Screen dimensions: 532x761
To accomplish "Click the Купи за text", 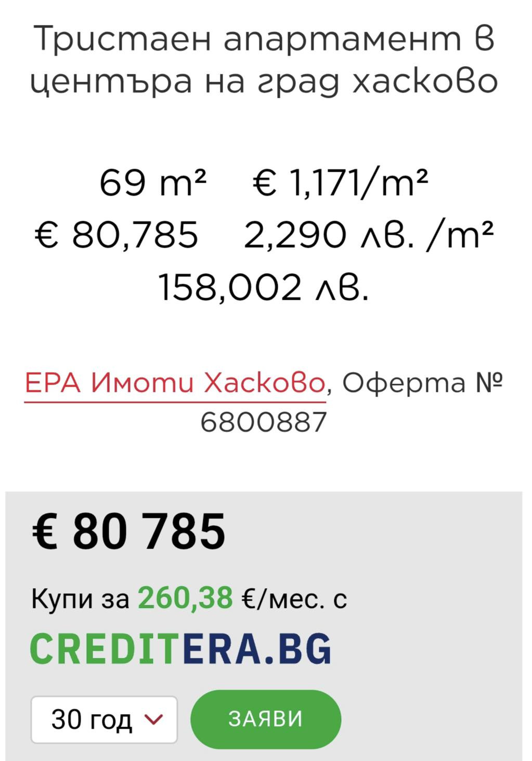I will [x=80, y=599].
